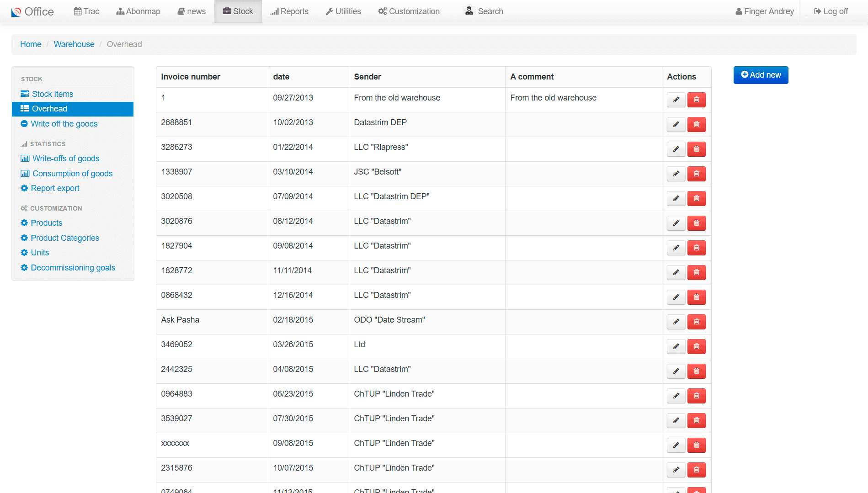Screen dimensions: 868x493
Task: Delete invoice 0964883 trash icon
Action: click(x=697, y=396)
